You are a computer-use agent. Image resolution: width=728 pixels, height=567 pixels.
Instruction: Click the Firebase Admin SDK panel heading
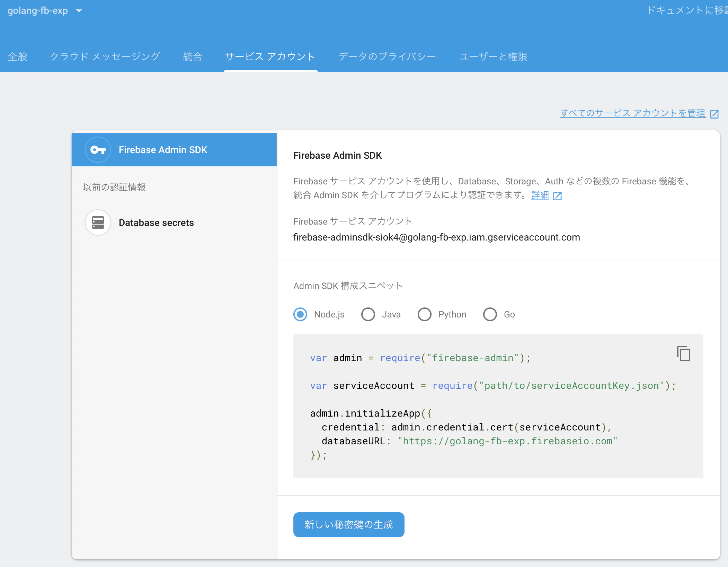click(x=337, y=156)
